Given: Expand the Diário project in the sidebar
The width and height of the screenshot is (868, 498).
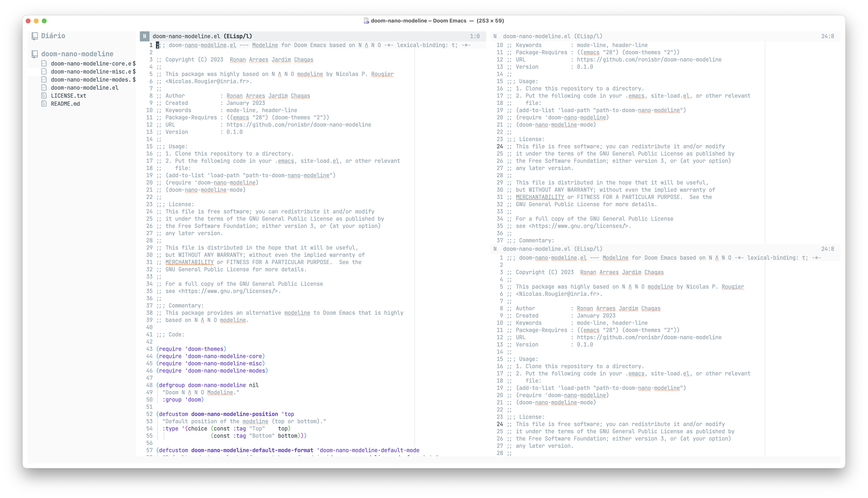Looking at the screenshot, I should tap(53, 36).
